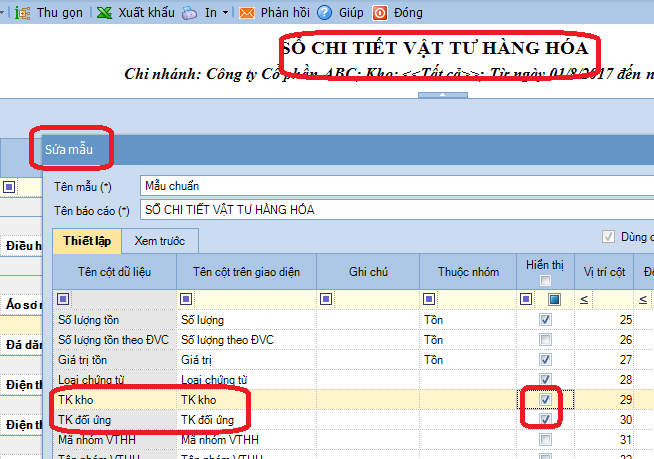Viewport: 654px width, 459px height.
Task: Open help via the Giúp icon
Action: click(324, 13)
